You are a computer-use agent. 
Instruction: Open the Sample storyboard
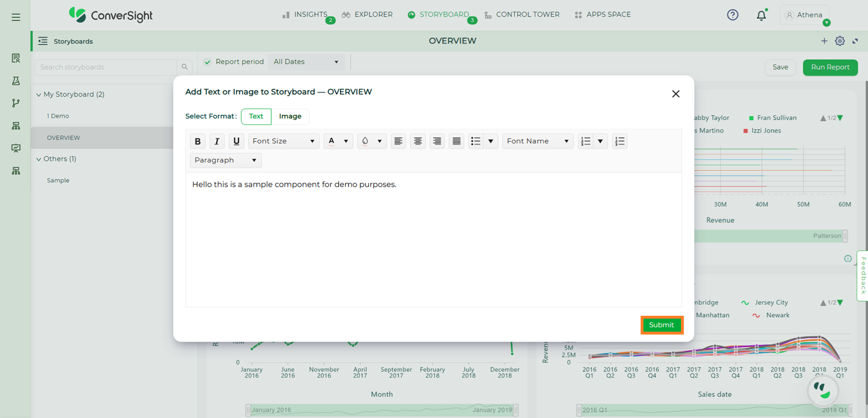coord(58,181)
